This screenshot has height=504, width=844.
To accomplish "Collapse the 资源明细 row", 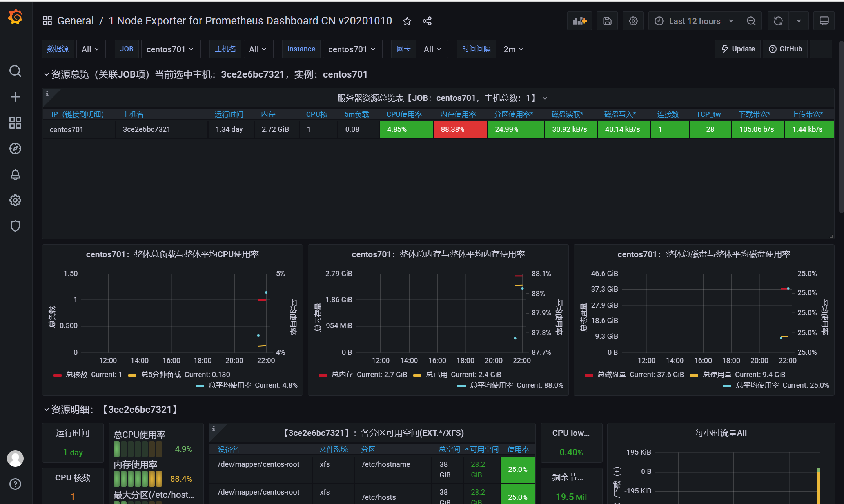I will point(46,410).
